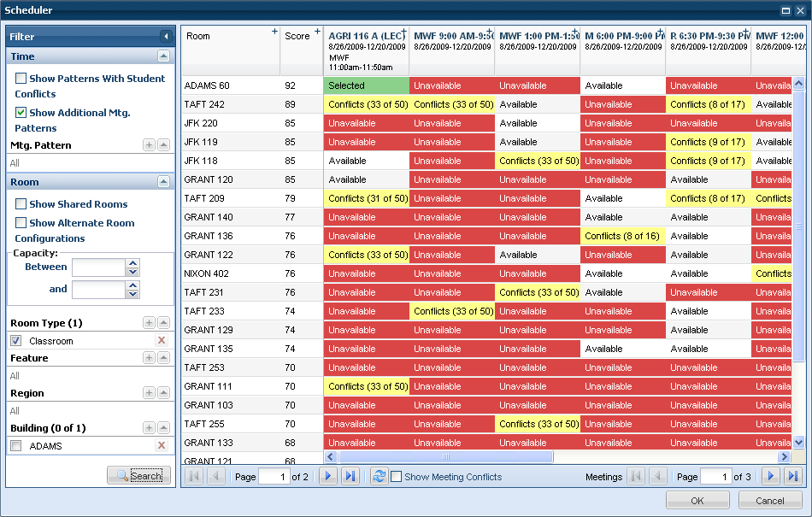Click plus icon on Score column
Image resolution: width=812 pixels, height=517 pixels.
pos(318,31)
